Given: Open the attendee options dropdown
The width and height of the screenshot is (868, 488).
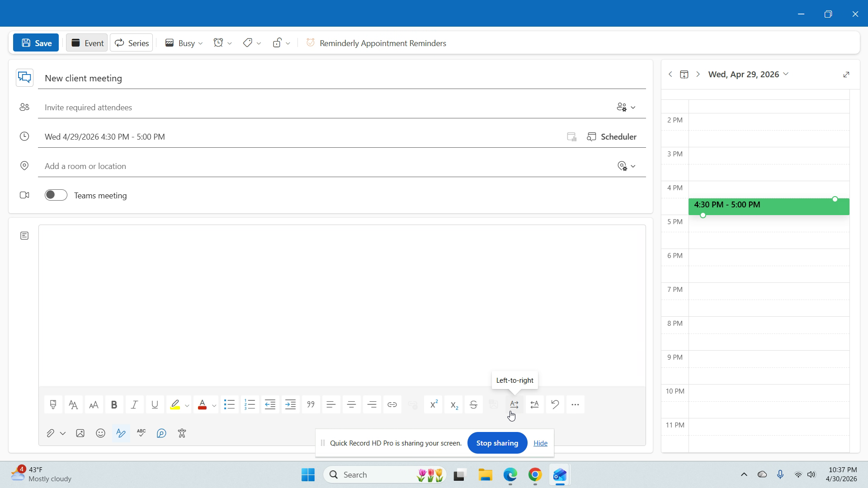Looking at the screenshot, I should [x=626, y=108].
